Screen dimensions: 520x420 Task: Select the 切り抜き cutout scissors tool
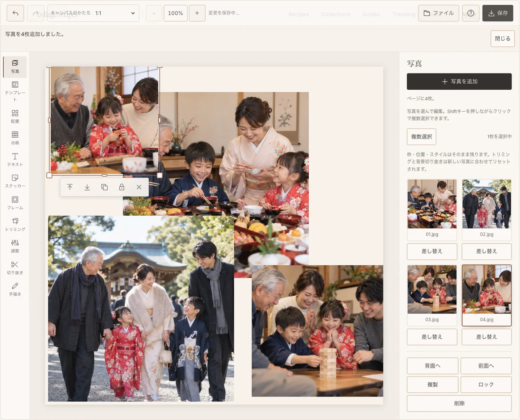tap(15, 268)
